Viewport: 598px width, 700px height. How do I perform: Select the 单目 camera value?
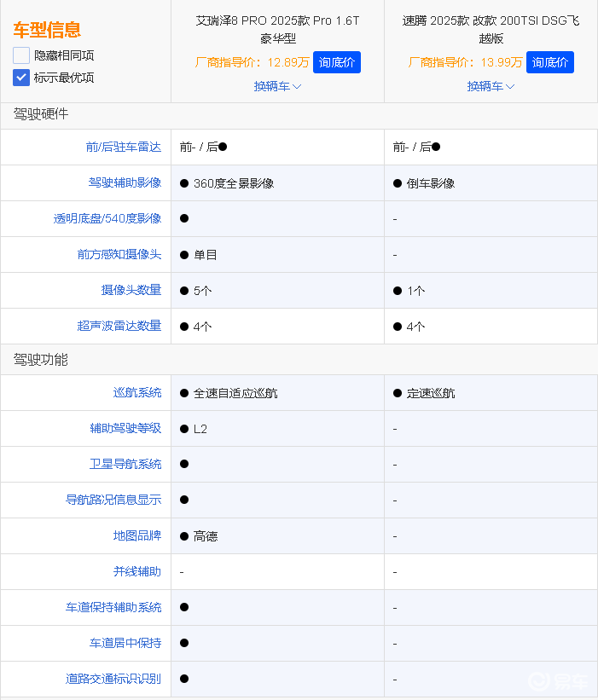pyautogui.click(x=206, y=255)
